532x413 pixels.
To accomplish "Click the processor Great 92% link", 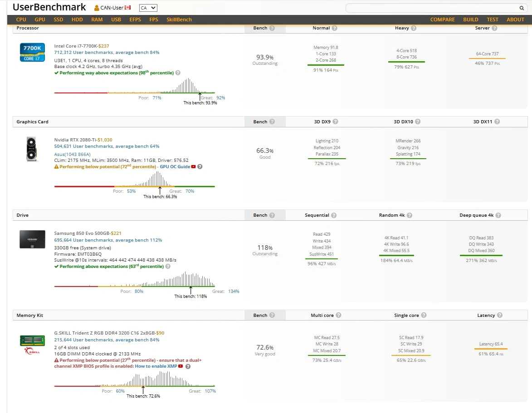I will click(220, 97).
